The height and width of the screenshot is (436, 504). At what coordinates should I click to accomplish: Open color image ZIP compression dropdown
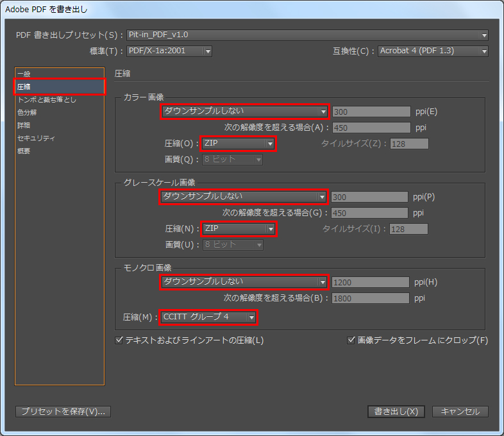pos(239,144)
